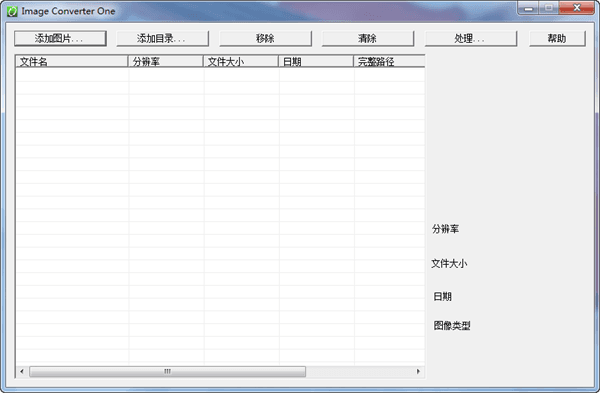Image resolution: width=600 pixels, height=393 pixels.
Task: Clear the list with the 清除 button
Action: click(368, 38)
